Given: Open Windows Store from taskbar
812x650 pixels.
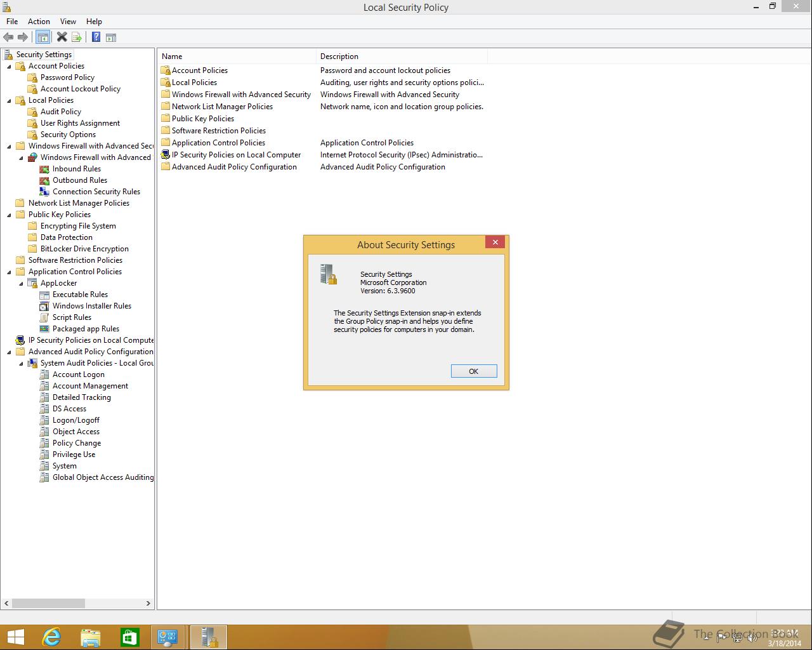Looking at the screenshot, I should click(130, 637).
